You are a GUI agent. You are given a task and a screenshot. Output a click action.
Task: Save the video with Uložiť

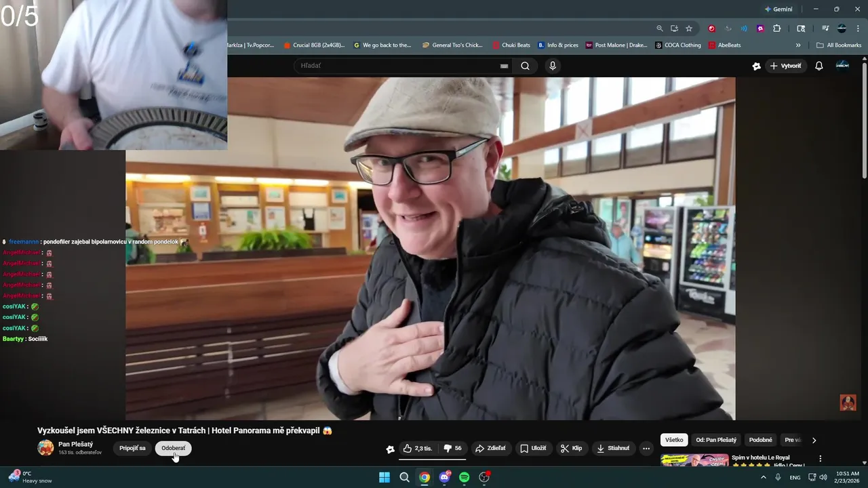pos(533,449)
